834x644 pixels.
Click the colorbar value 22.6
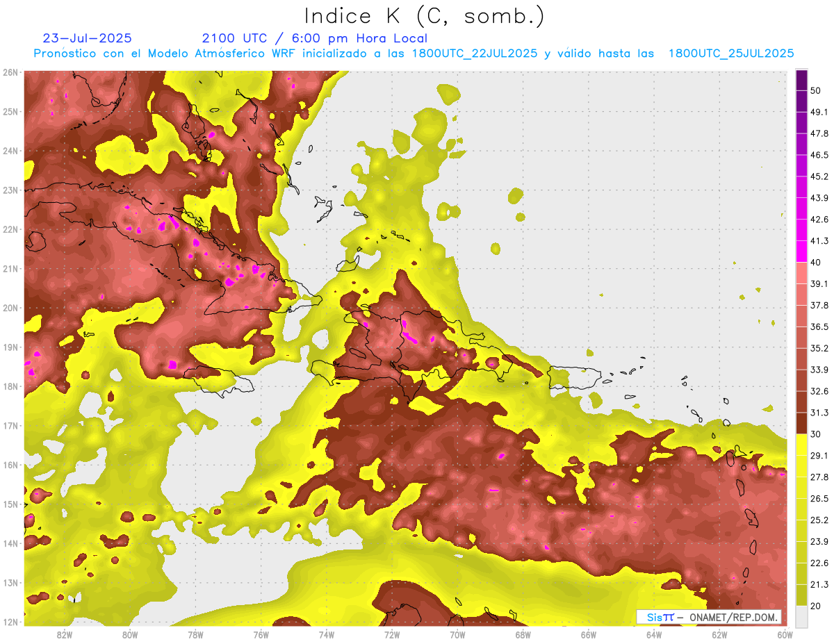pos(819,563)
